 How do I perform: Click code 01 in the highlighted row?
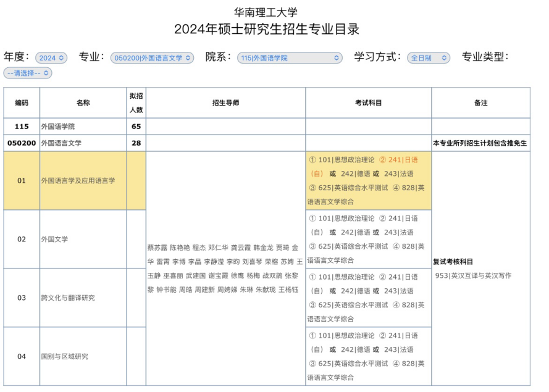tap(22, 181)
